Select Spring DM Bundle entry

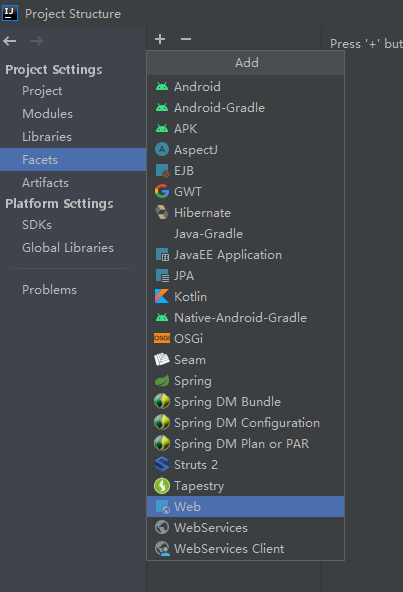coord(246,402)
